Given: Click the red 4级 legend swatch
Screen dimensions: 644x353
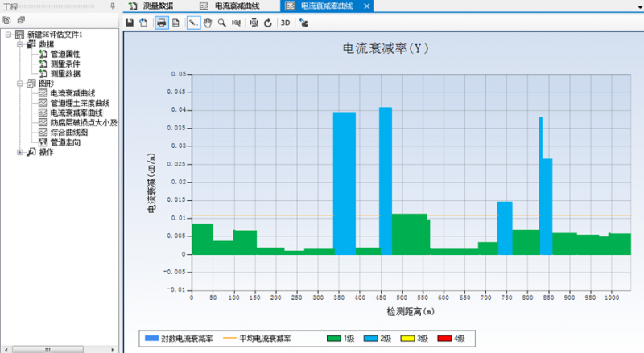Looking at the screenshot, I should point(444,339).
